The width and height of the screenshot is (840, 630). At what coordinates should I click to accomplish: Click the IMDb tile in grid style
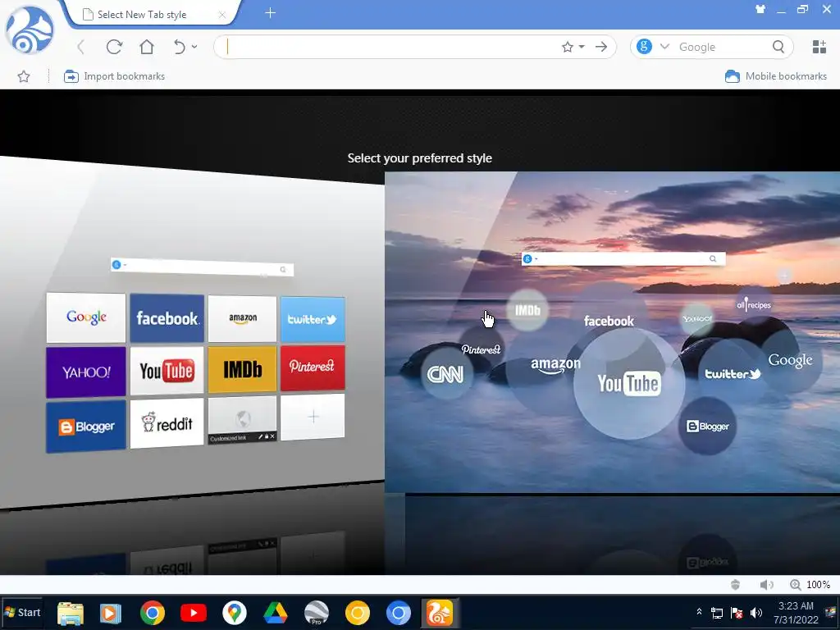(242, 369)
